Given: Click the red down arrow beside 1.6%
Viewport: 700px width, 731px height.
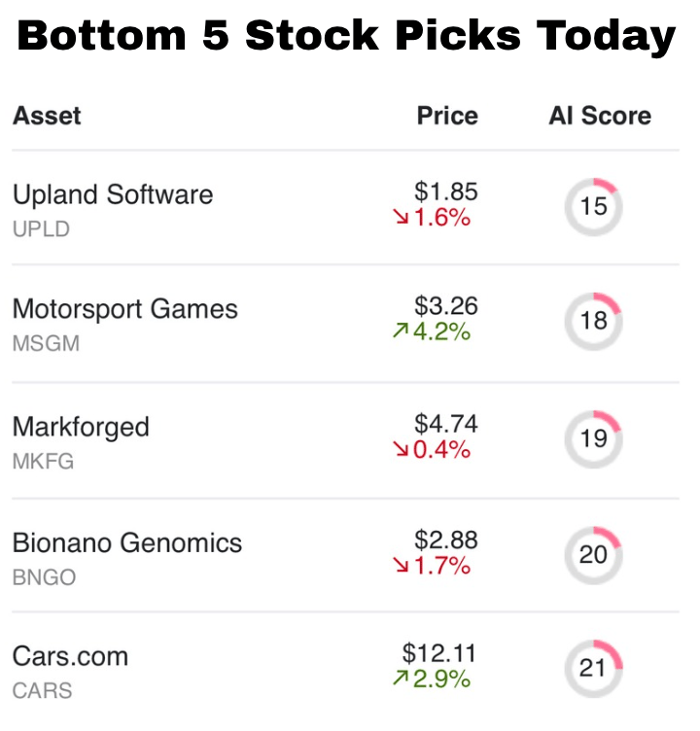Looking at the screenshot, I should tap(401, 219).
